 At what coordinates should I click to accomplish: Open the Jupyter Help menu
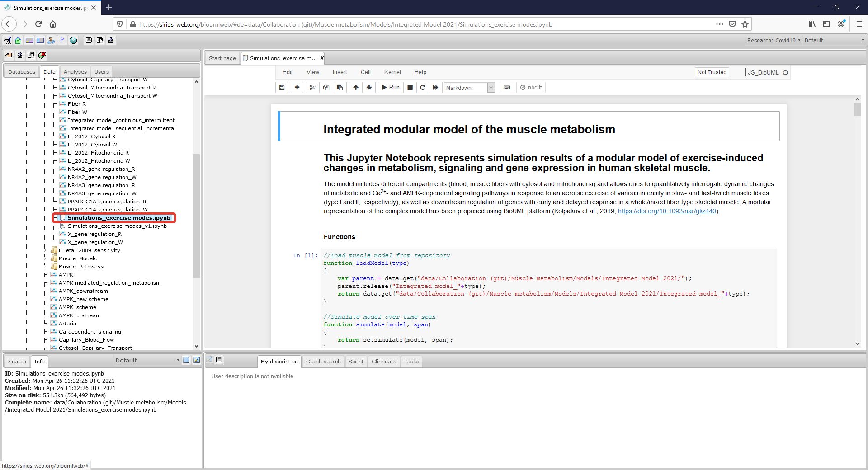(420, 72)
